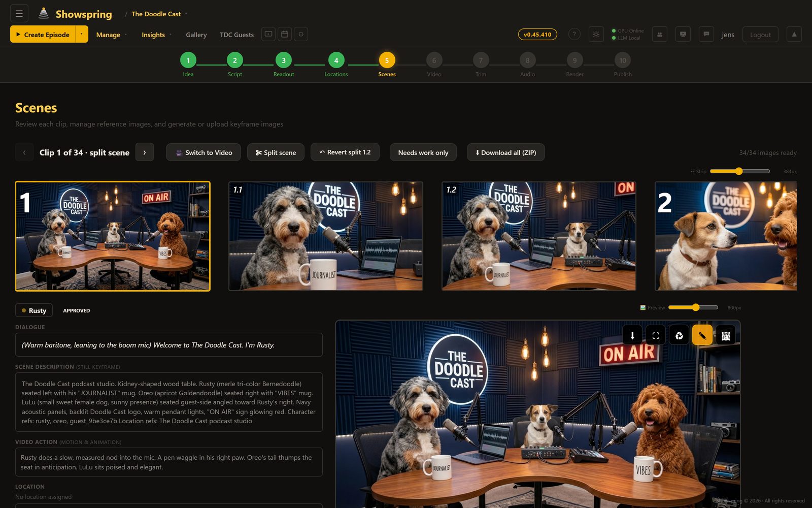Screen dimensions: 812x508
Task: Select scene thumbnail 1
Action: (113, 236)
